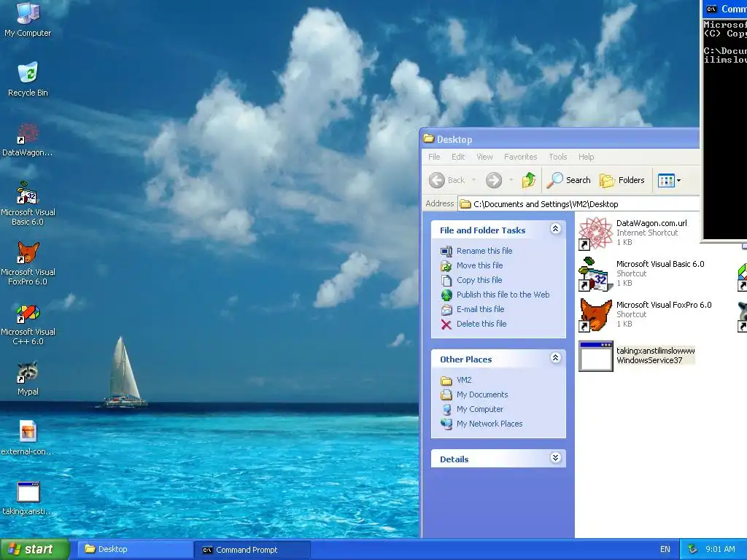Open the Favorites menu
This screenshot has width=747, height=560.
tap(520, 157)
